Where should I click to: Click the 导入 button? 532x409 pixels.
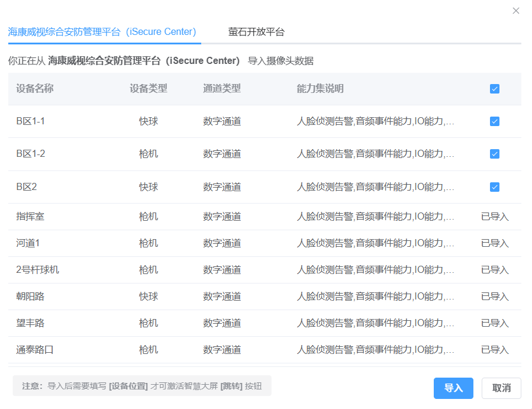[453, 388]
